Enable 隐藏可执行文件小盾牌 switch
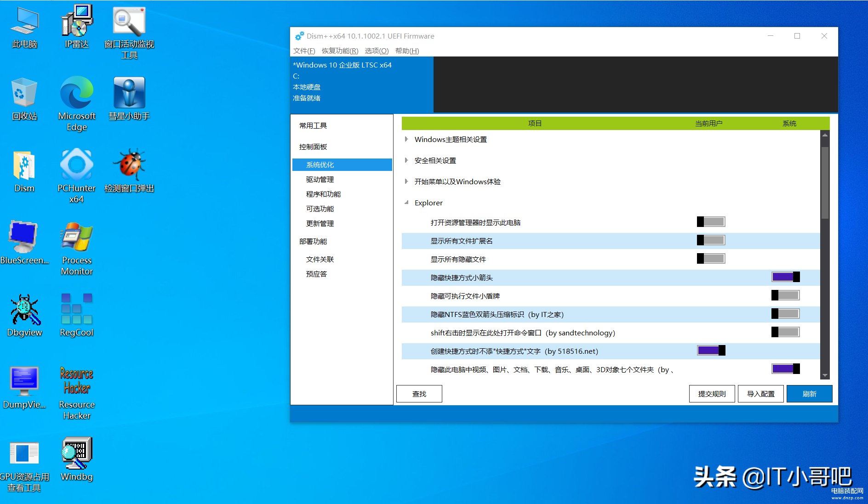 point(786,295)
